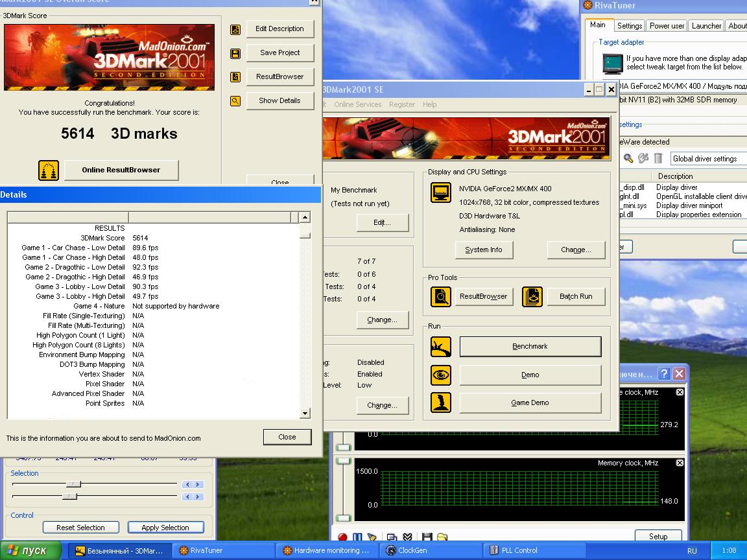Click the Online ResultBrowser tree icon
Viewport: 747px width, 560px height.
pos(49,170)
